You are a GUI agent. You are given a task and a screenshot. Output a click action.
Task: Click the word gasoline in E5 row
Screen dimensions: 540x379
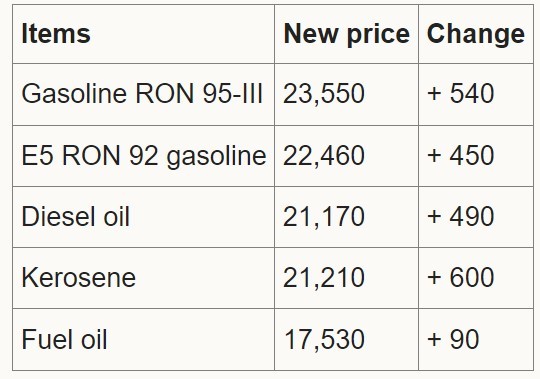(x=216, y=157)
